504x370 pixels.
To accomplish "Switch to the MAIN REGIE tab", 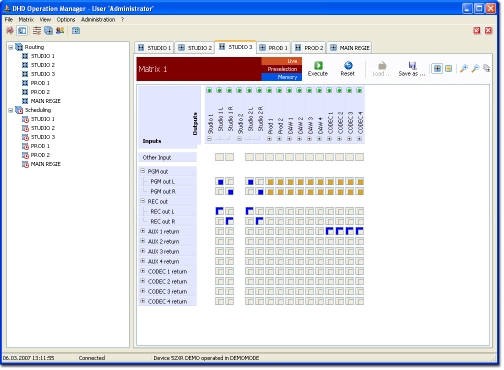I will [x=350, y=48].
